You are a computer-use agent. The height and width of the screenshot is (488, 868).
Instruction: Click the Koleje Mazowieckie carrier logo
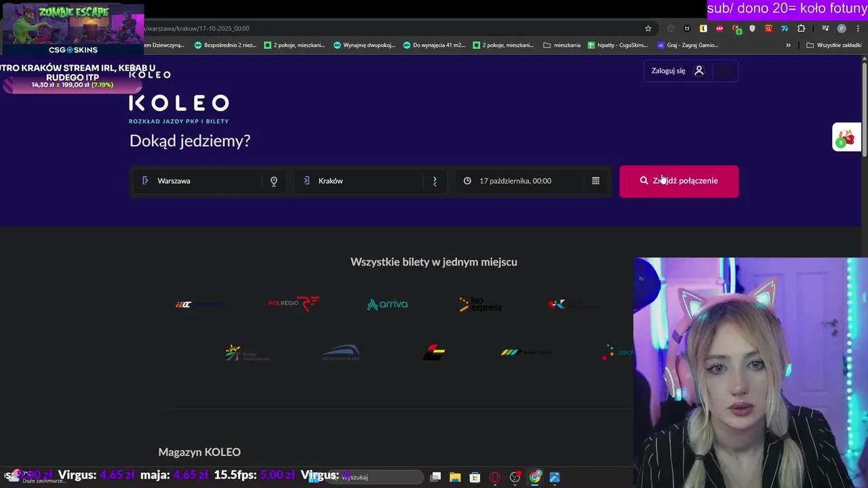(247, 352)
